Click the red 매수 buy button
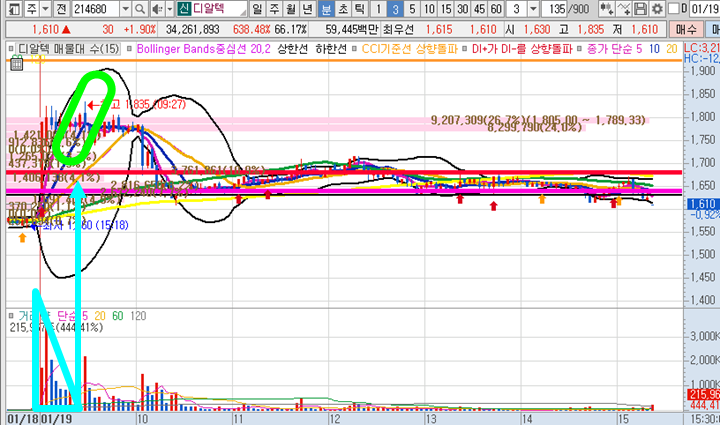The width and height of the screenshot is (720, 425). [x=686, y=29]
